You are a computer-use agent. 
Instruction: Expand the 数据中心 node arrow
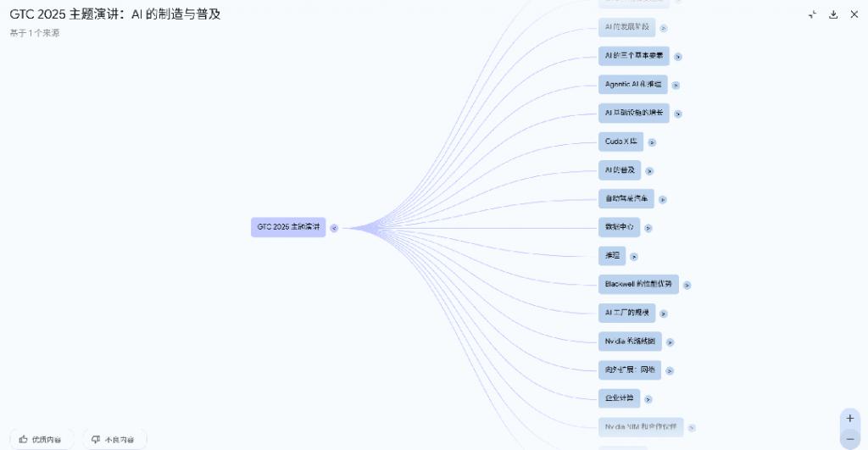coord(648,228)
